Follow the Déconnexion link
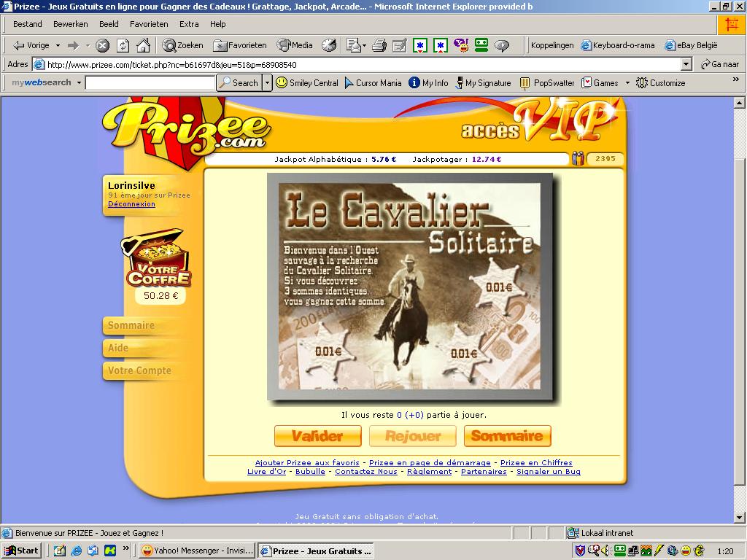Viewport: 747px width, 560px height. coord(131,204)
